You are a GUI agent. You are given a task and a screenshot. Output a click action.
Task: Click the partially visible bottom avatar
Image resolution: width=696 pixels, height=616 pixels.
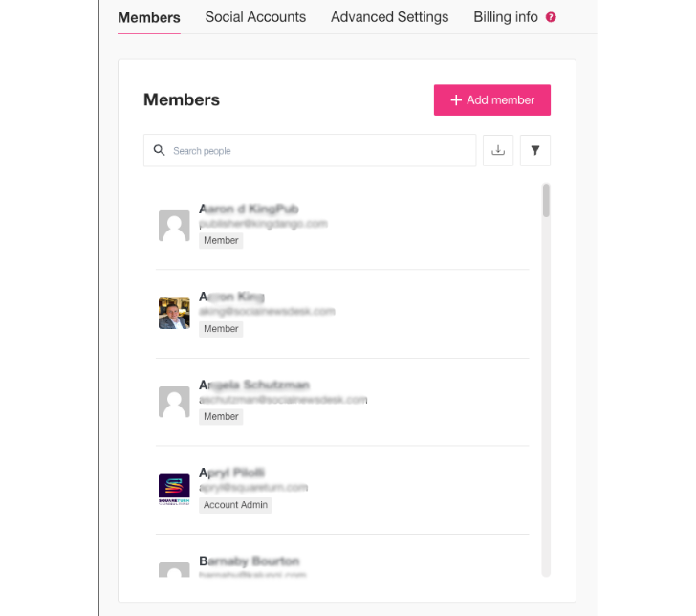pyautogui.click(x=174, y=570)
